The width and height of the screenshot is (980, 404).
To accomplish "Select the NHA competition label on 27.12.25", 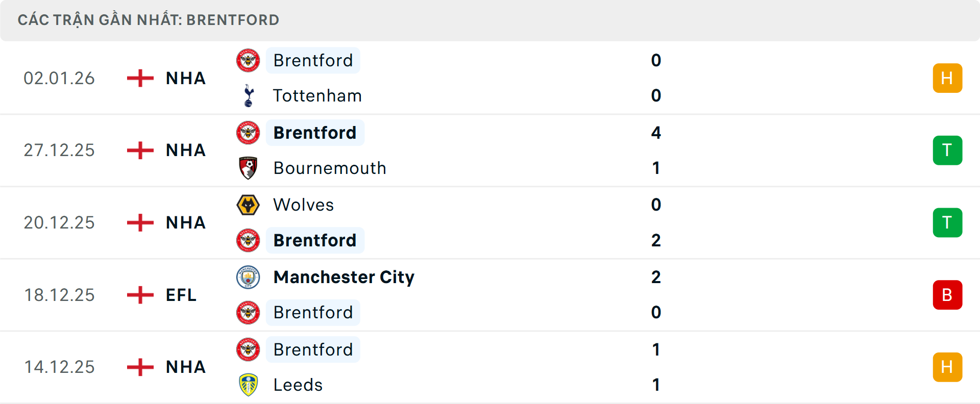I will pyautogui.click(x=185, y=150).
